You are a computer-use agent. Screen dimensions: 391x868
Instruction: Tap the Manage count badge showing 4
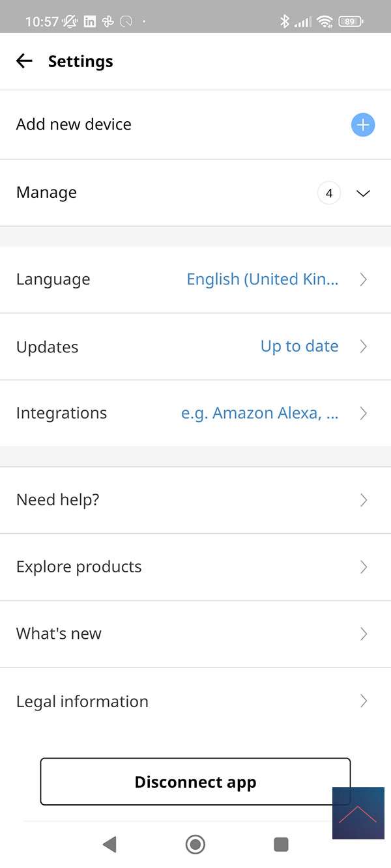[329, 193]
